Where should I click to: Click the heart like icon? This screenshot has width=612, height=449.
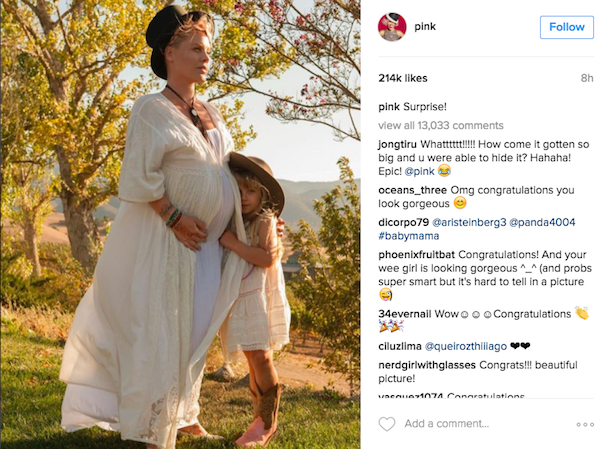pyautogui.click(x=387, y=424)
